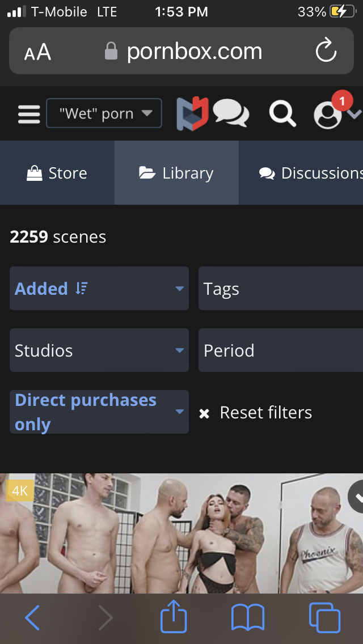The image size is (363, 644).
Task: Click the site logo icon
Action: [x=192, y=113]
